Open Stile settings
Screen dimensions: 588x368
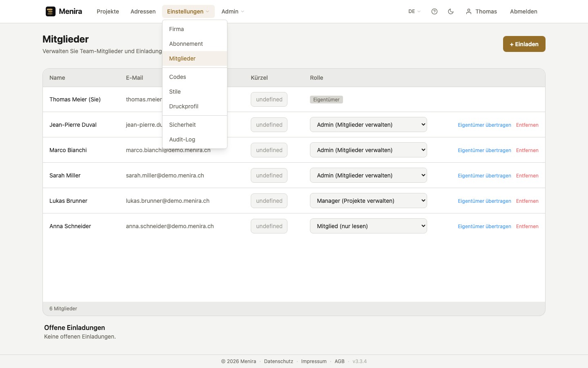coord(195,92)
